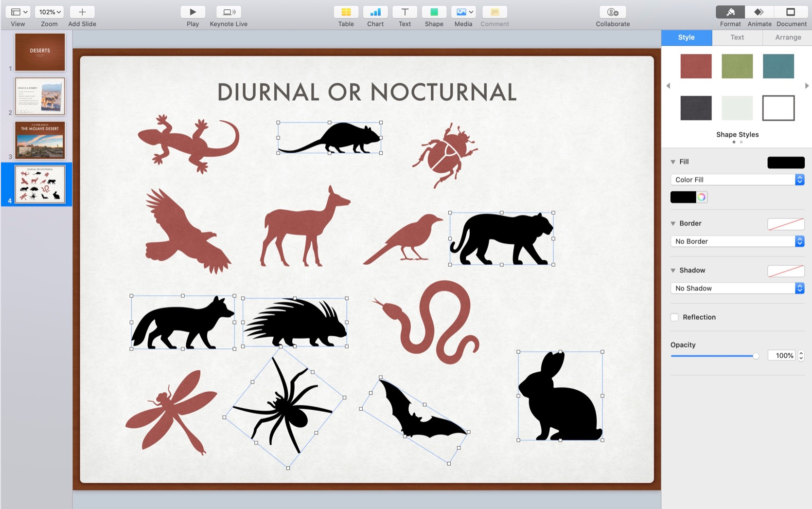The image size is (812, 509).
Task: Open the Zoom percentage dropdown
Action: (50, 12)
